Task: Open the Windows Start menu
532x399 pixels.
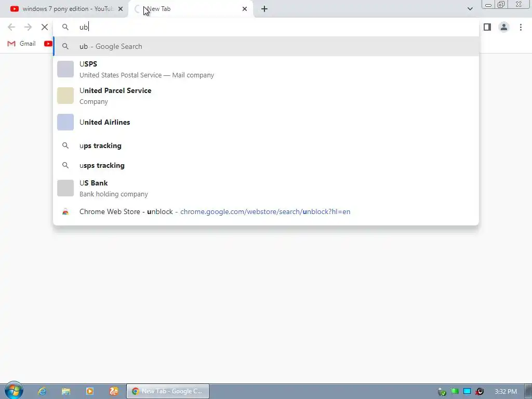Action: (x=14, y=391)
